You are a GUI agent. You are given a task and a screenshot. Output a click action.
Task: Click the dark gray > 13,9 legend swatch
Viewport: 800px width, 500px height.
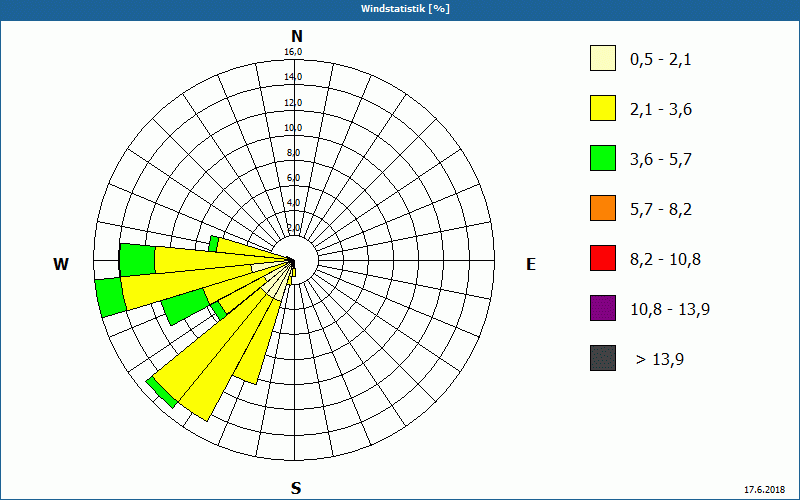603,358
